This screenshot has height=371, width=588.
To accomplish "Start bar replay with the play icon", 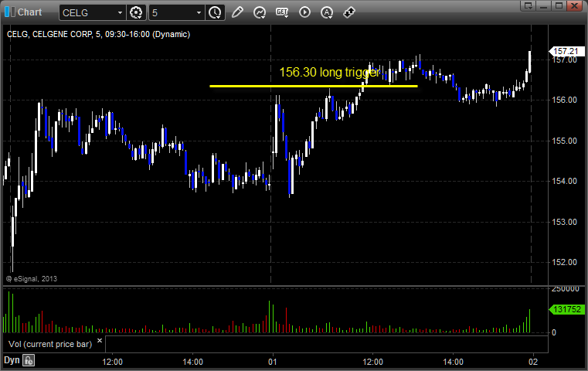I will click(304, 12).
